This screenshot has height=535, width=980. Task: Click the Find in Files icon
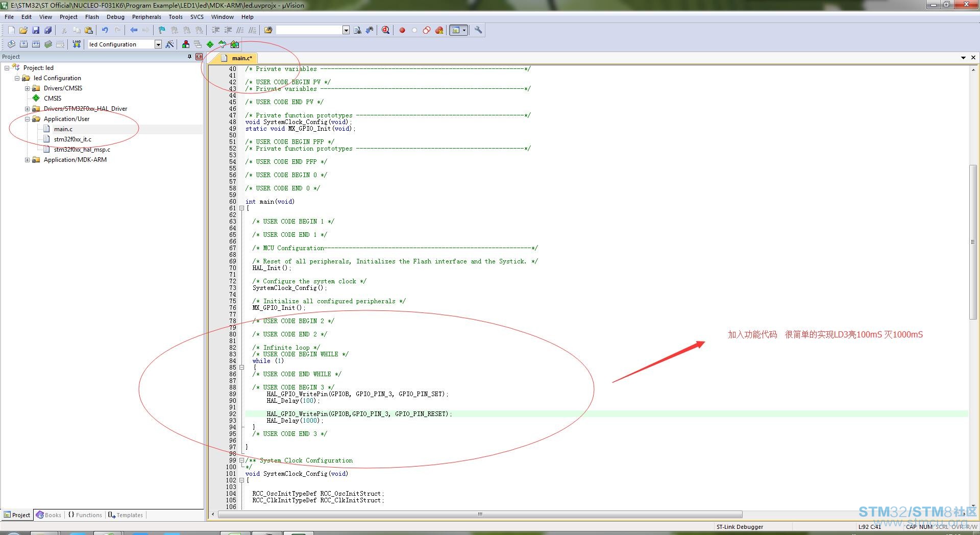tap(268, 30)
